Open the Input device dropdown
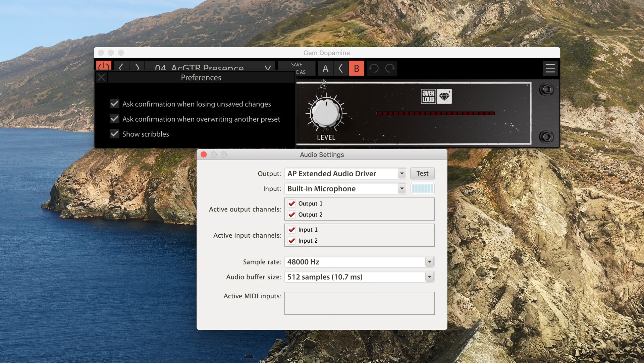Screen dimensions: 644x363 (401, 188)
